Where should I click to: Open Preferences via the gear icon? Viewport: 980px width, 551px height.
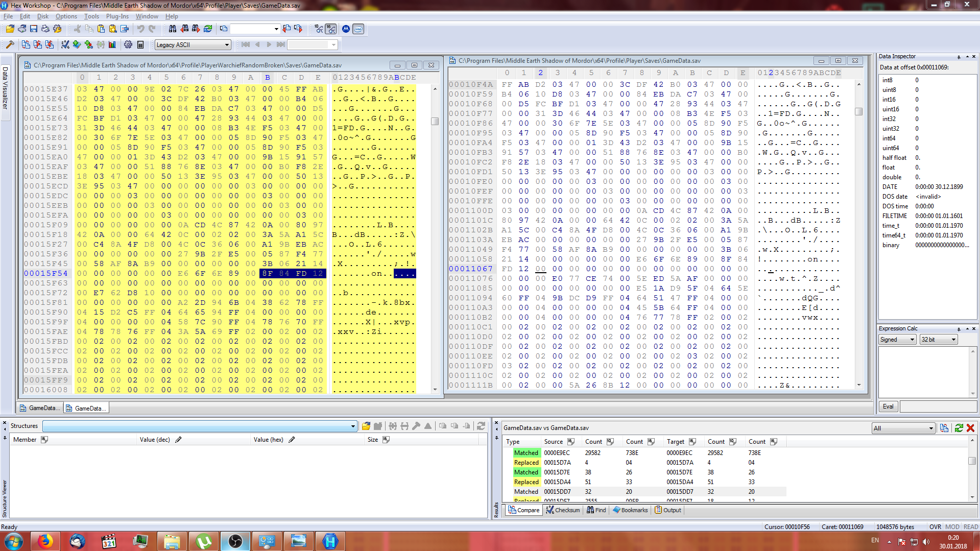coord(128,45)
